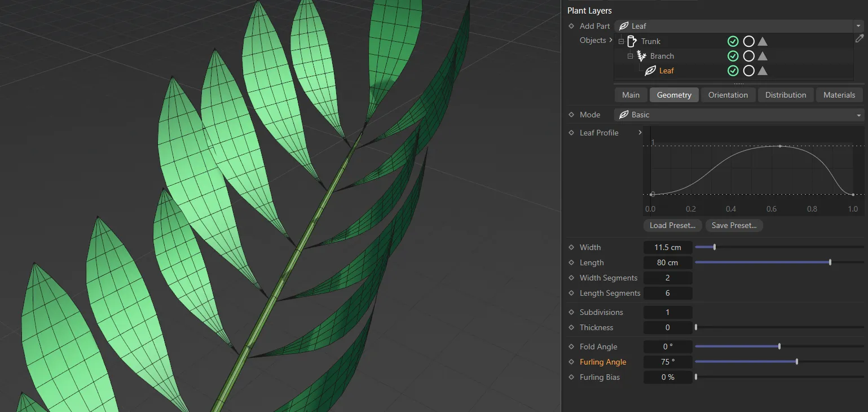Collapse the Trunk tree branch

620,41
